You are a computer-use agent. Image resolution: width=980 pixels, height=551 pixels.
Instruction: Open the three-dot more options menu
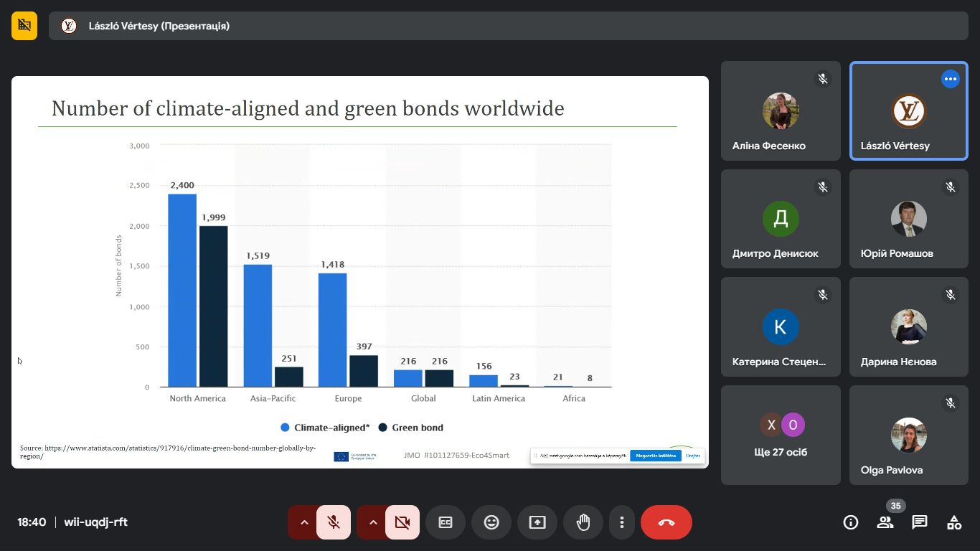click(622, 522)
